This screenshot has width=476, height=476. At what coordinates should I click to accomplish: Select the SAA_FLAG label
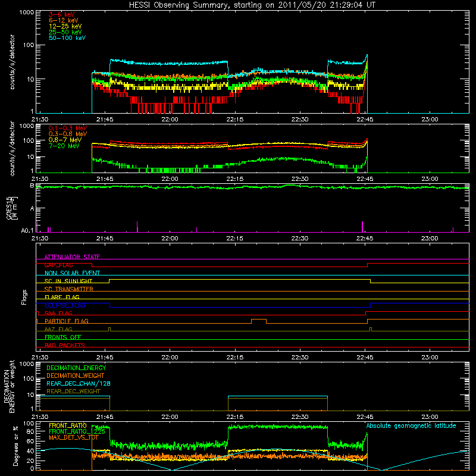58,313
